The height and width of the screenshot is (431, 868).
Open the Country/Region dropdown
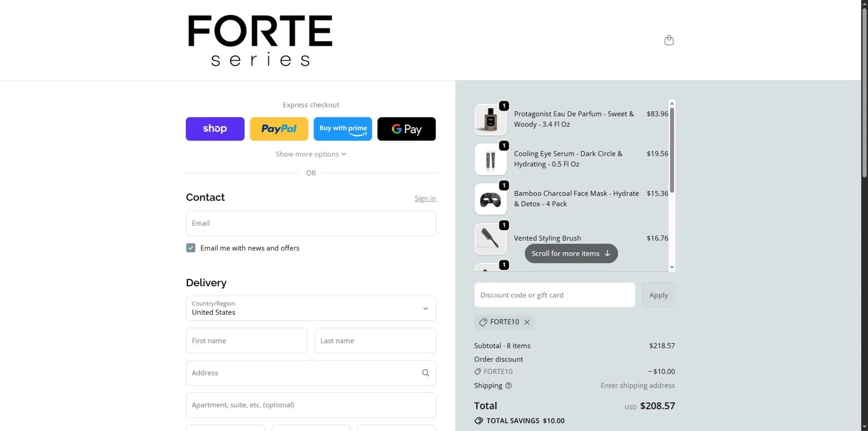point(311,308)
